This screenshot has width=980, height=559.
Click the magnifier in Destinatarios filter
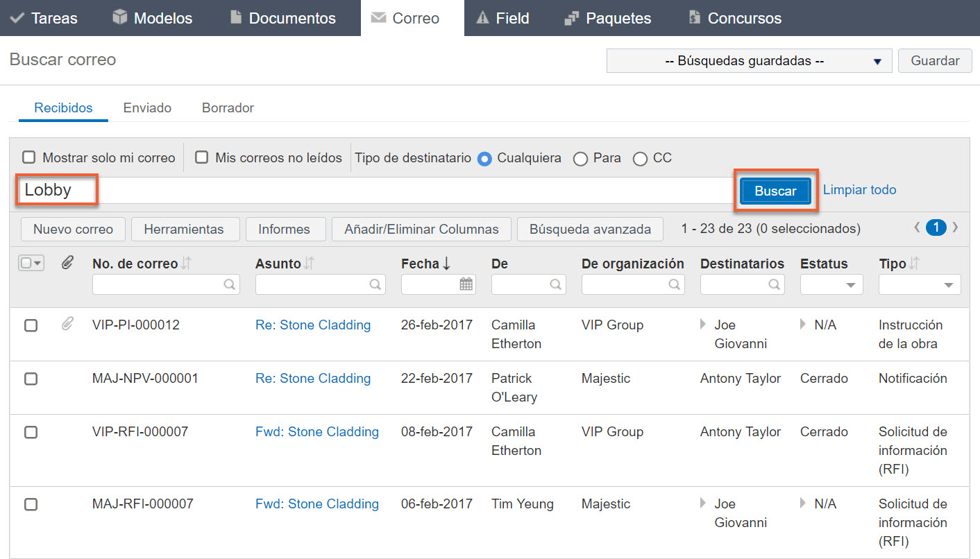coord(775,284)
